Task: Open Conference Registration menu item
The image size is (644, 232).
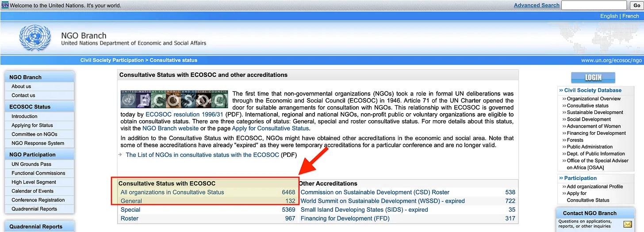Action: point(38,200)
